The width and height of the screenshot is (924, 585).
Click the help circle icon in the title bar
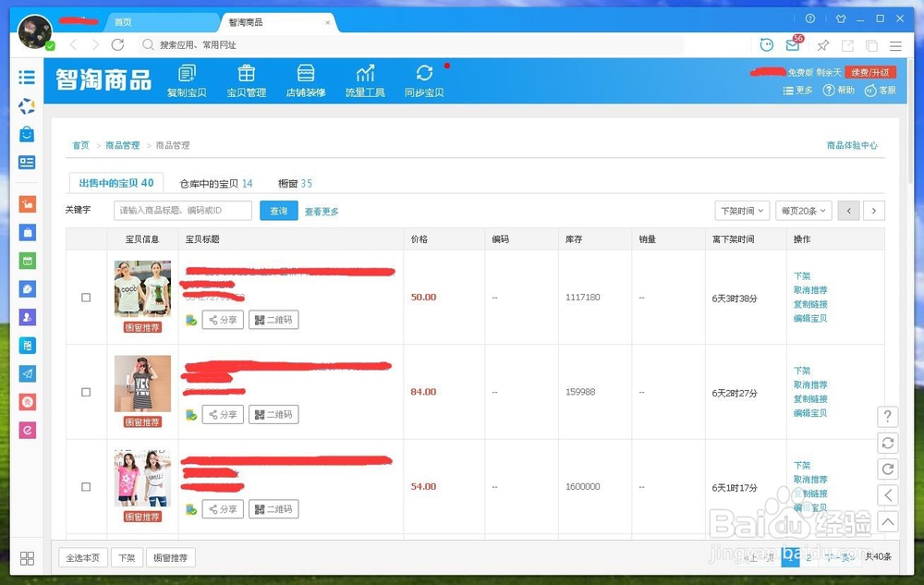pyautogui.click(x=810, y=18)
